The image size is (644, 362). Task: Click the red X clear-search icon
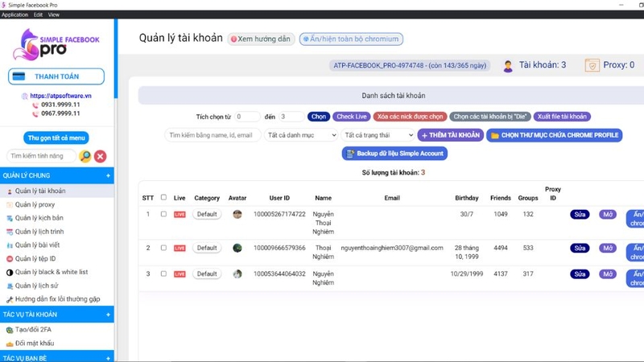[100, 156]
